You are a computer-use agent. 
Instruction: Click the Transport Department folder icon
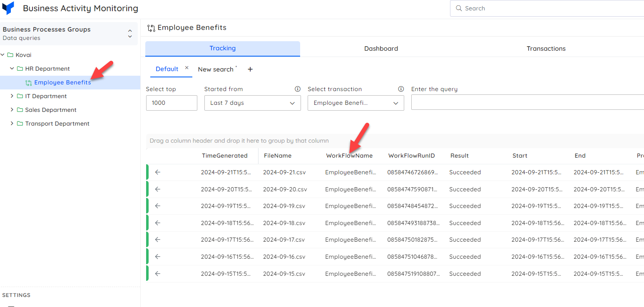click(20, 124)
